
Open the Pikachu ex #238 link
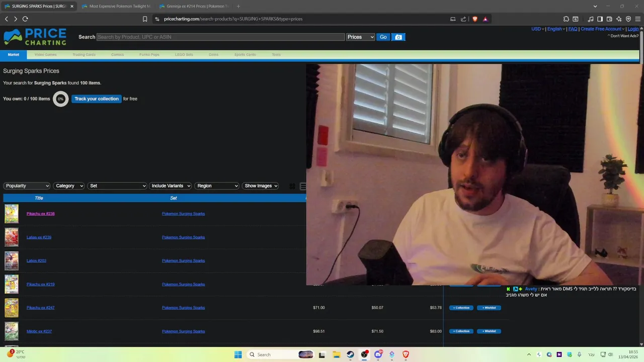[41, 214]
